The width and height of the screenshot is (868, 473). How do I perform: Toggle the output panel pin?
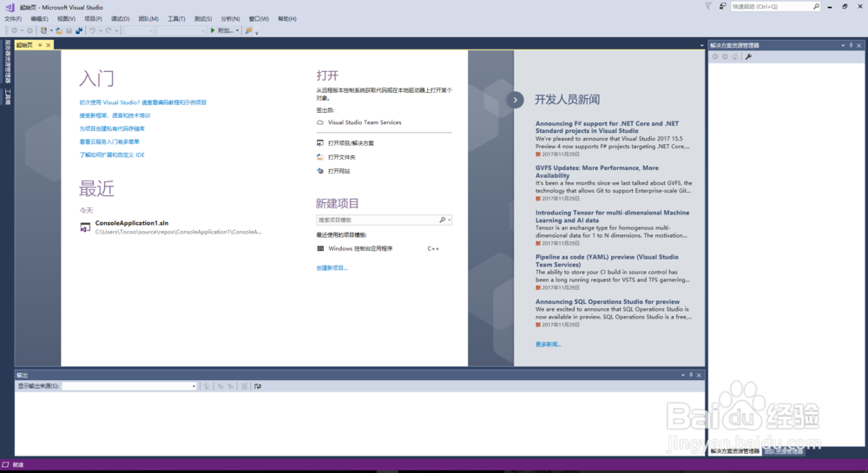pyautogui.click(x=690, y=375)
